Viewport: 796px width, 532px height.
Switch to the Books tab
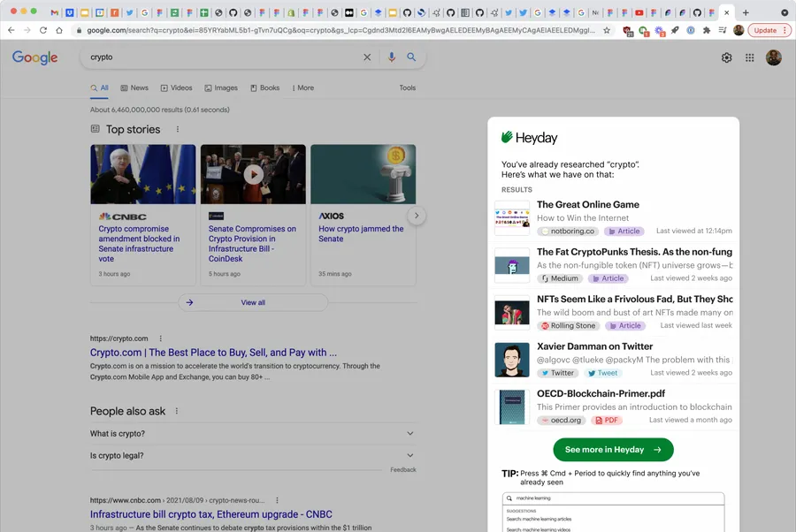click(x=265, y=87)
